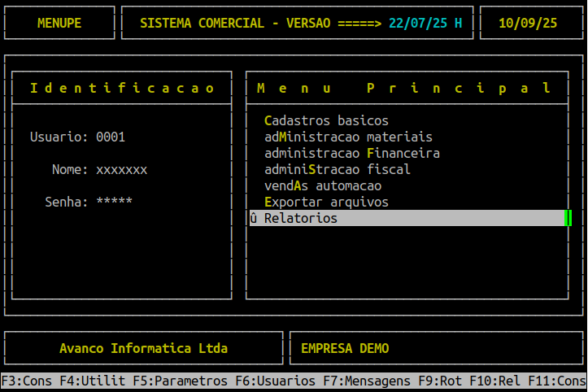
Task: Open F5:Parametros in bottom bar
Action: (x=180, y=381)
